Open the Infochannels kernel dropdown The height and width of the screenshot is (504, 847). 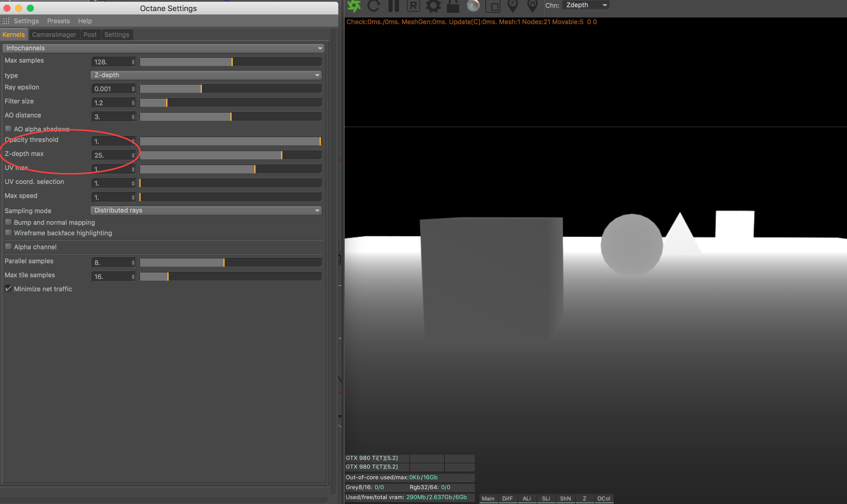163,48
